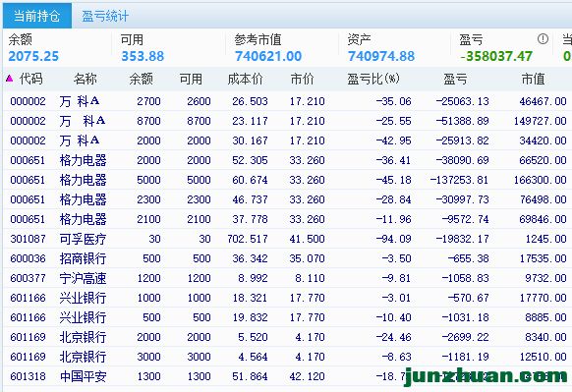
Task: Switch to the 盈亏统计 tab
Action: click(105, 16)
